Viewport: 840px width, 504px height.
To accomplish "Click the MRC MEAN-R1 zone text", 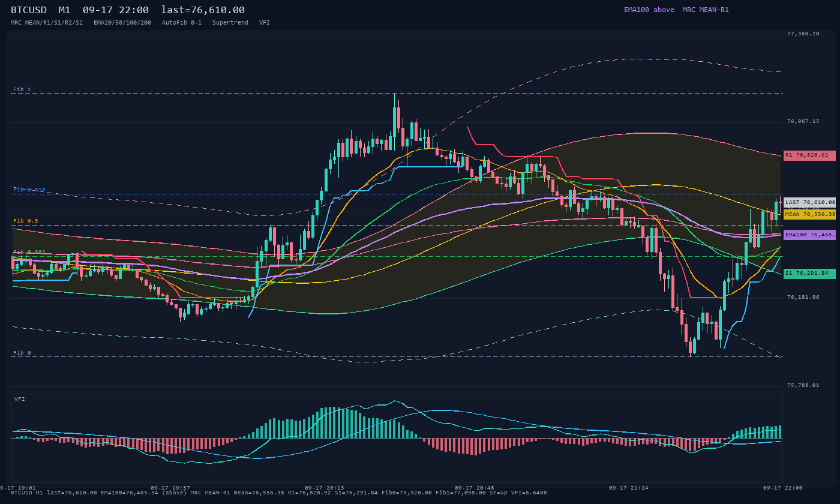I will tap(706, 10).
